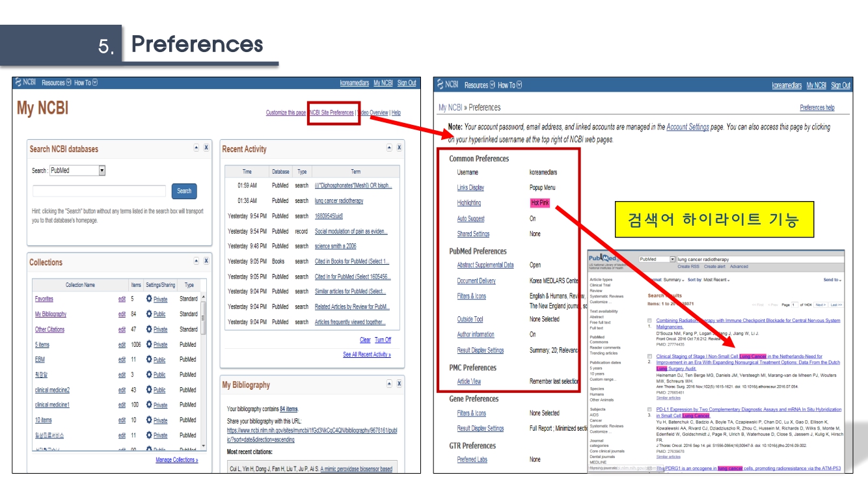Open Highlighting preference link
The height and width of the screenshot is (488, 868).
[x=469, y=203]
